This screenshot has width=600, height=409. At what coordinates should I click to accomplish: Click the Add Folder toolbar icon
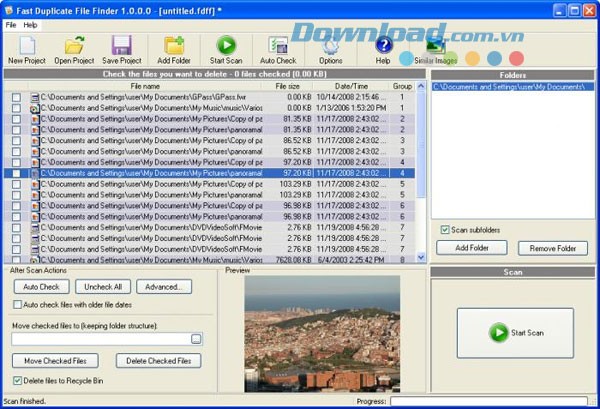(174, 46)
